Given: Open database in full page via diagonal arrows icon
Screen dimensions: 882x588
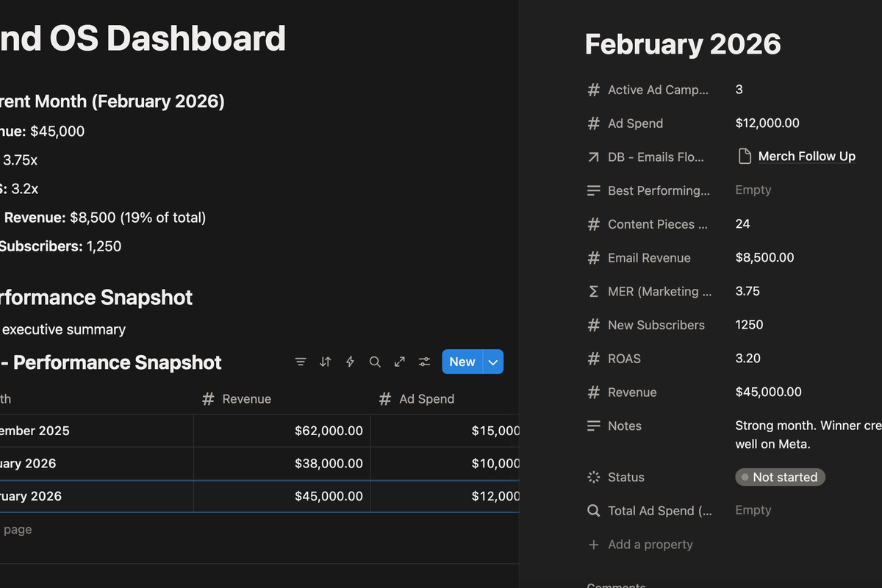Looking at the screenshot, I should (400, 362).
